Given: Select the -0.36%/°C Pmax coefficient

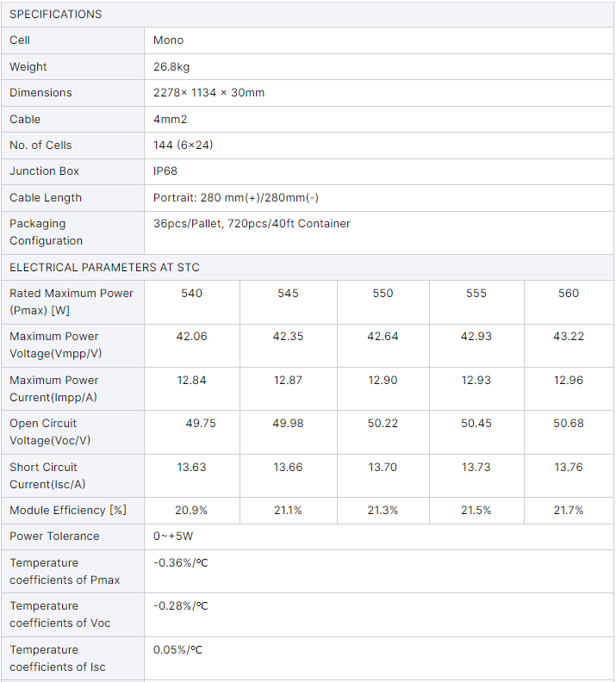Looking at the screenshot, I should click(181, 563).
